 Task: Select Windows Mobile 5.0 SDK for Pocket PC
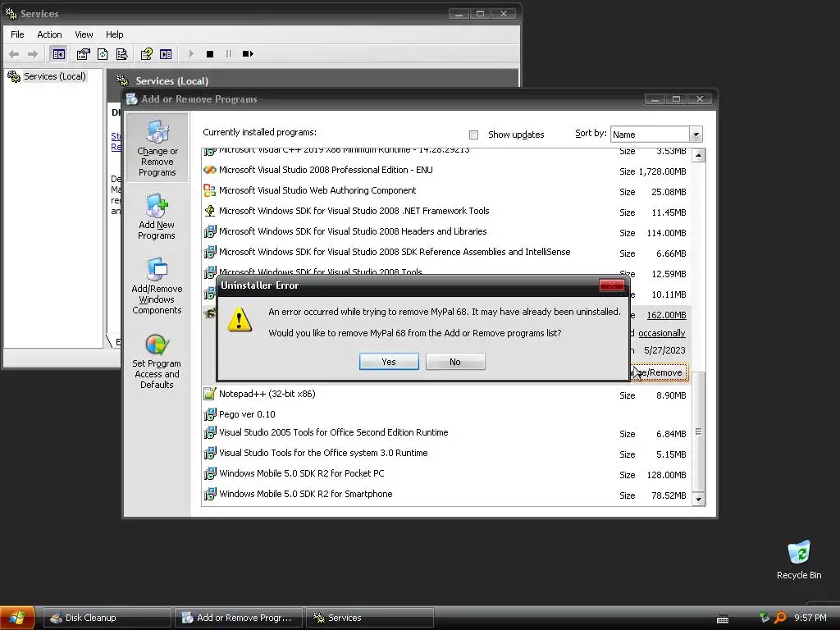click(x=445, y=473)
